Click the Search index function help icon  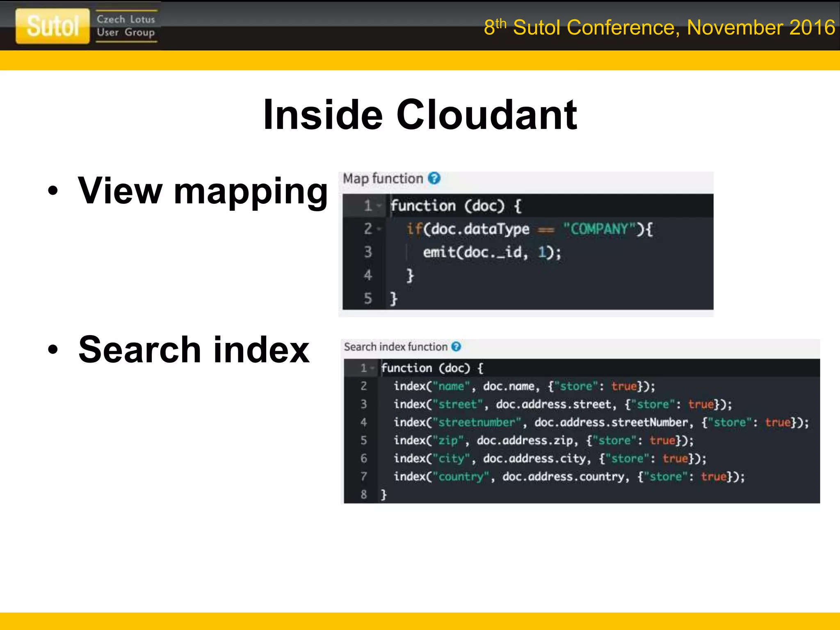(x=456, y=347)
